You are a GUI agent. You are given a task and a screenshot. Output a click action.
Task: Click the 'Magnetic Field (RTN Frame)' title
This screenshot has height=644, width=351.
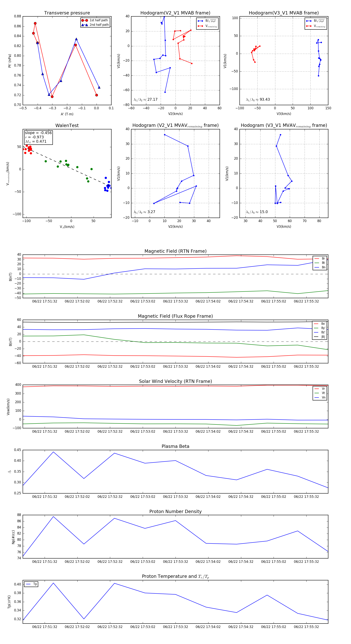[x=175, y=251]
